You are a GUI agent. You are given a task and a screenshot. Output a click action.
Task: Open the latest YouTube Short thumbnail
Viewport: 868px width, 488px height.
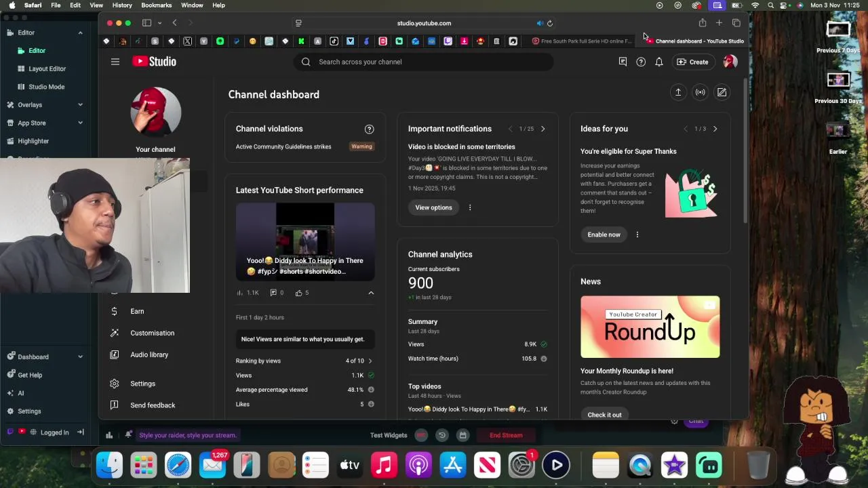305,241
